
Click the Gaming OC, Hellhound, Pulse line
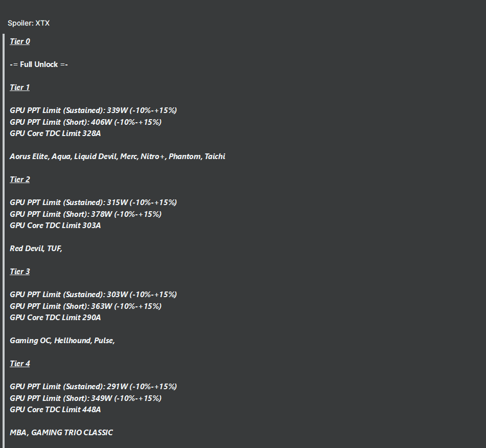(62, 341)
